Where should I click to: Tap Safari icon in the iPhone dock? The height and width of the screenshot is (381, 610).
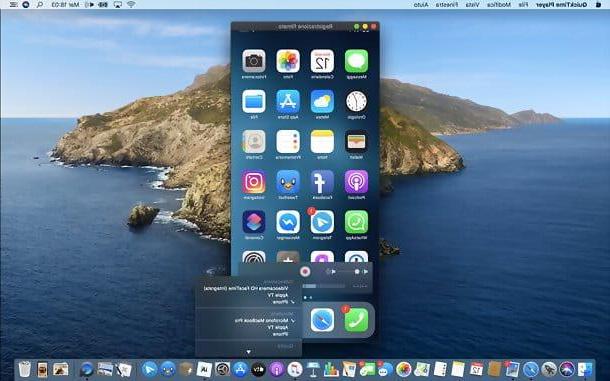322,320
